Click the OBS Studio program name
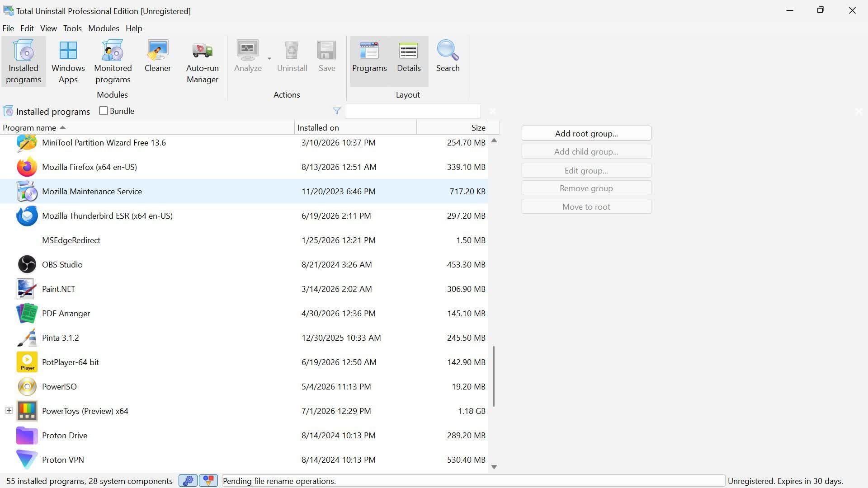 [x=62, y=265]
